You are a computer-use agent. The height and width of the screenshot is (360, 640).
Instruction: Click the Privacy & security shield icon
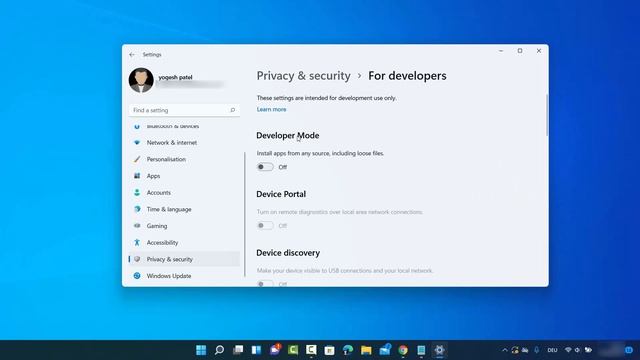pos(137,259)
